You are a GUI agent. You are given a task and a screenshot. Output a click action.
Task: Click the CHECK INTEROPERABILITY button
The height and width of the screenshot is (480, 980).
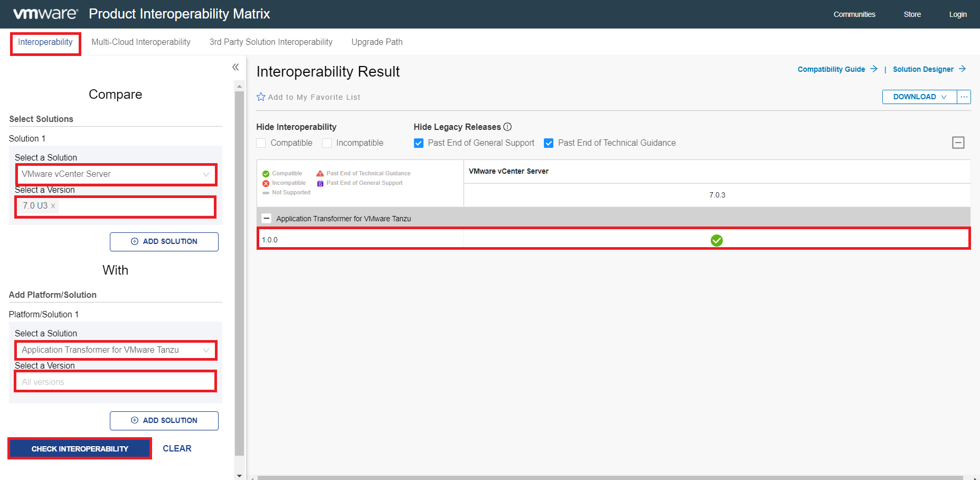[x=79, y=448]
